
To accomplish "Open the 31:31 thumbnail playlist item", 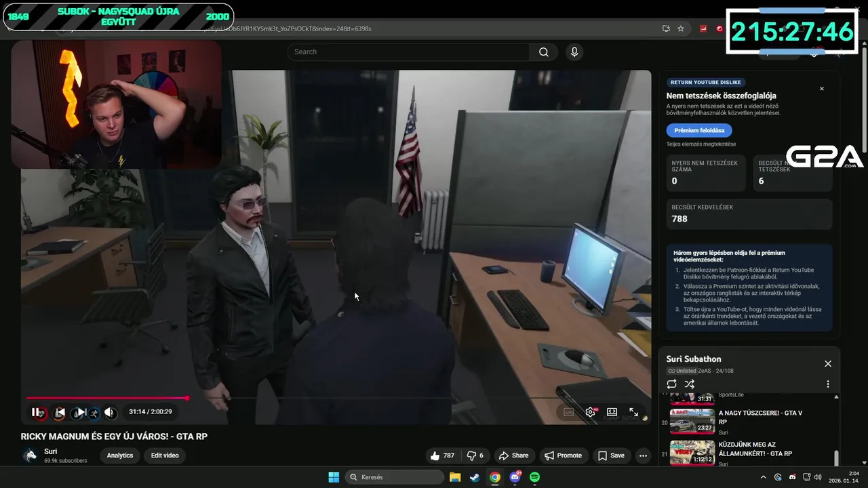I will tap(692, 398).
